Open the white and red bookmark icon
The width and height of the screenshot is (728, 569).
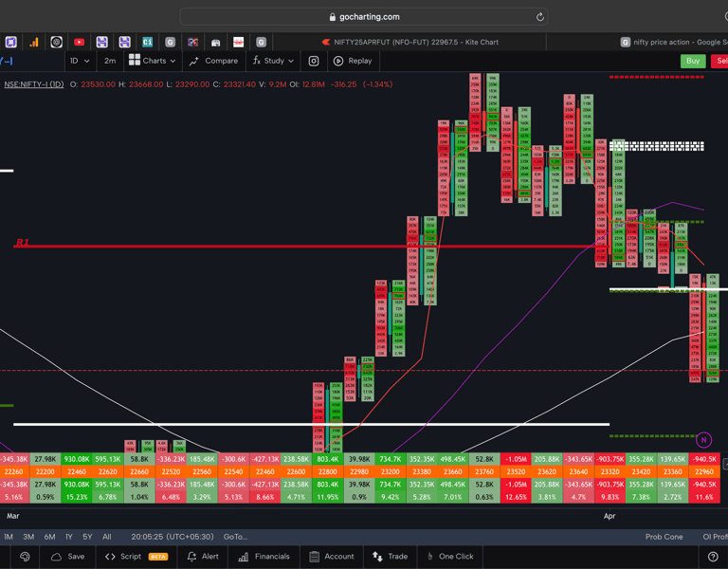238,43
